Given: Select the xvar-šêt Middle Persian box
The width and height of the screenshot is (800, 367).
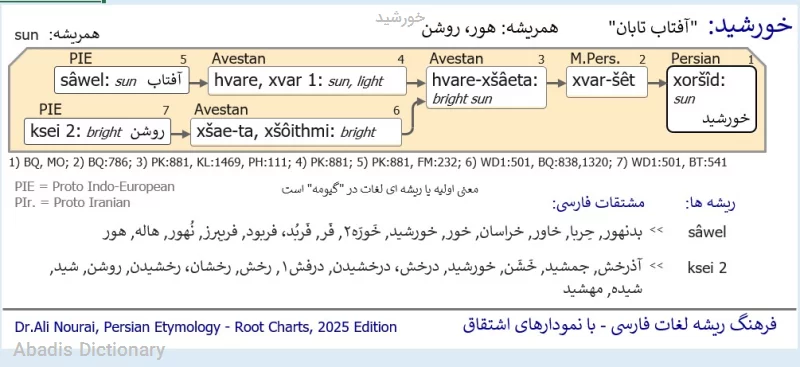Looking at the screenshot, I should 607,82.
